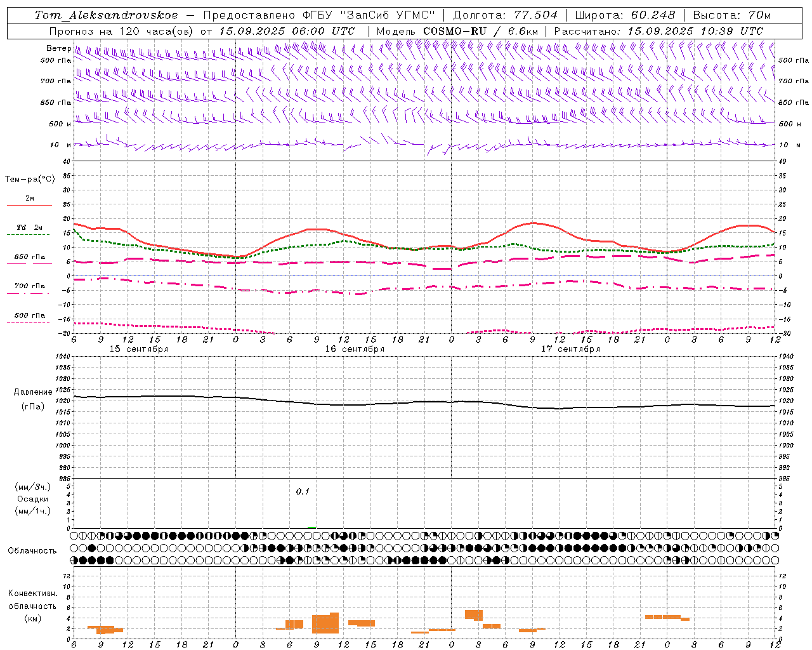Click the 16 сентября date label
The height and width of the screenshot is (650, 812).
point(355,349)
